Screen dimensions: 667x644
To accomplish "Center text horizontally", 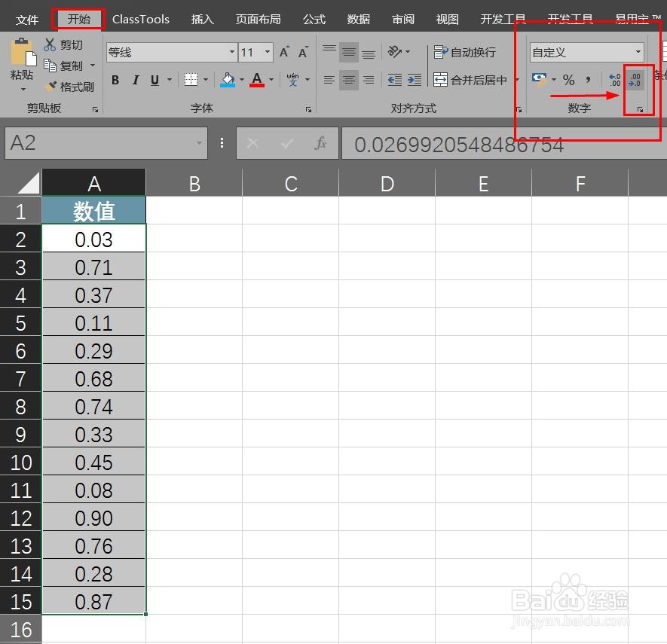I will 349,80.
